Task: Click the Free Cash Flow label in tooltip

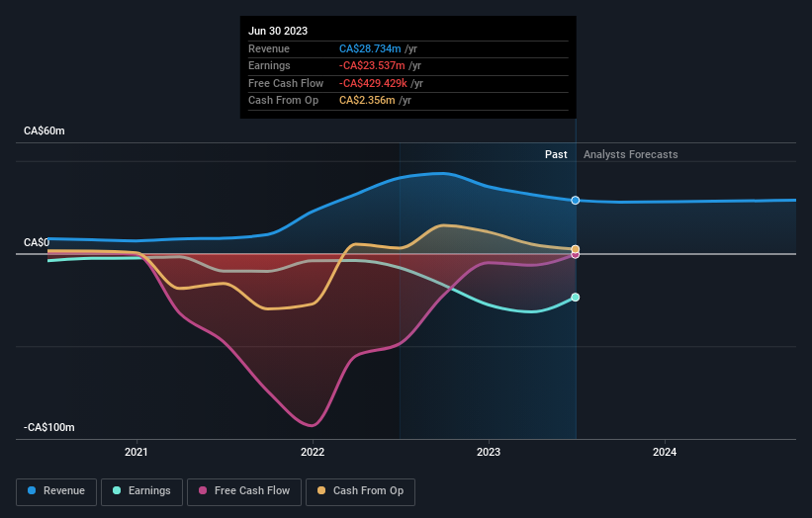Action: pyautogui.click(x=286, y=83)
